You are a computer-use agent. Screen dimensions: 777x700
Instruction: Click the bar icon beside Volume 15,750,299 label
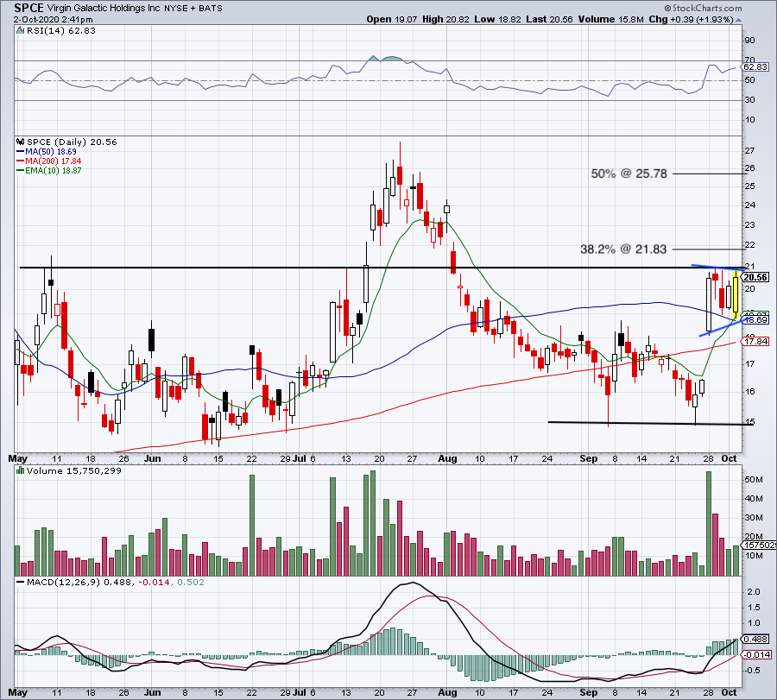(x=20, y=470)
